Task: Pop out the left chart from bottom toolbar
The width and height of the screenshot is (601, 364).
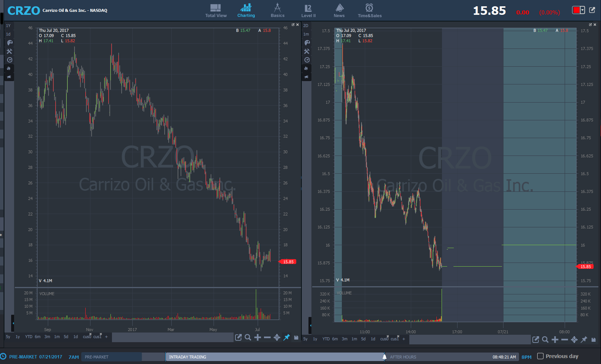Action: coord(238,337)
